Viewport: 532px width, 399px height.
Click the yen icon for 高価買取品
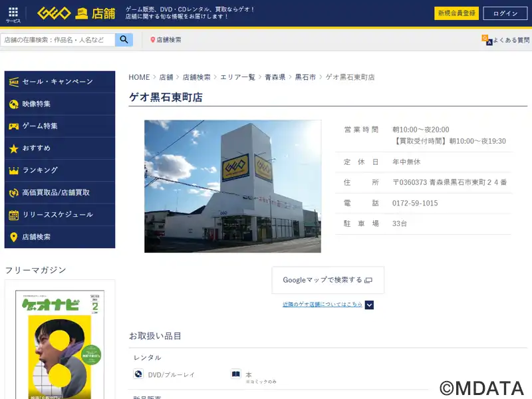13,193
